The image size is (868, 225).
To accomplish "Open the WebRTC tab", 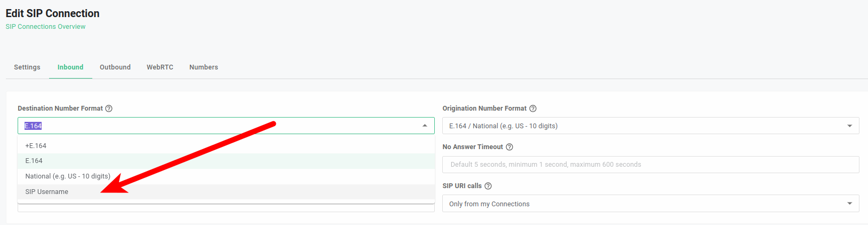I will tap(160, 67).
